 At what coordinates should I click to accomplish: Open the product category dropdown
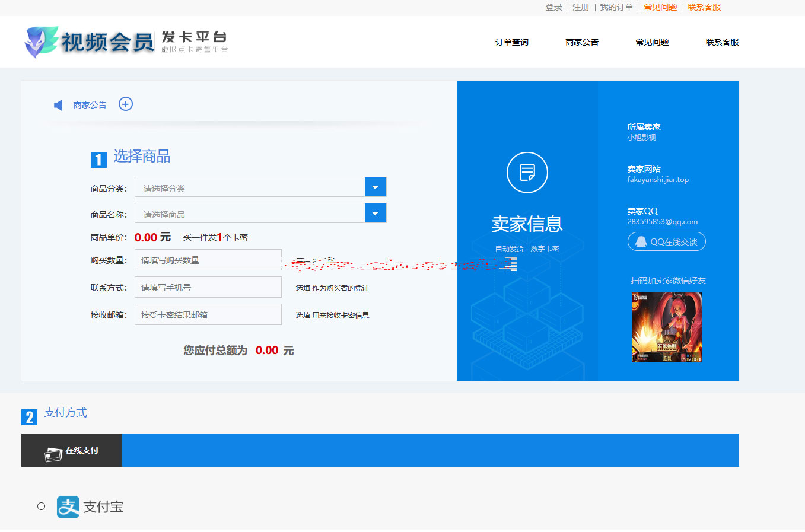375,187
